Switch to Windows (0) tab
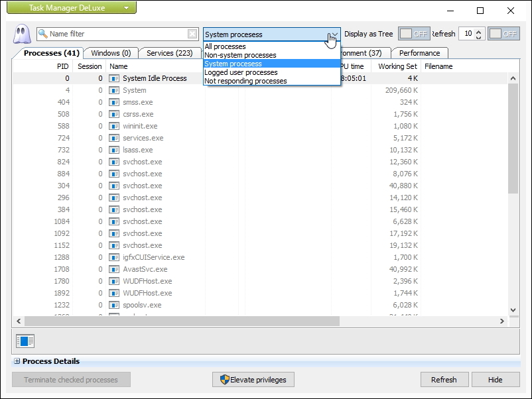 click(111, 53)
